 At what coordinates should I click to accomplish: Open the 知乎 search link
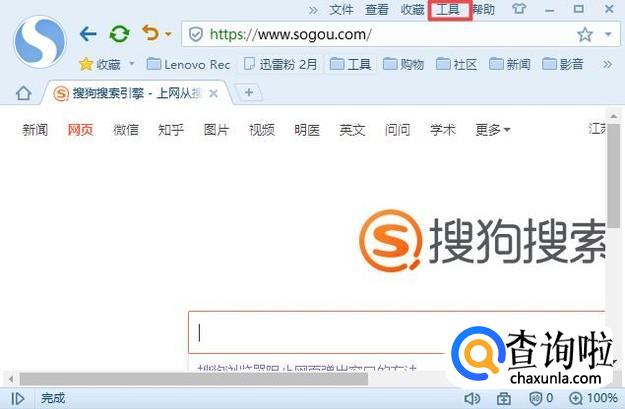tap(171, 130)
